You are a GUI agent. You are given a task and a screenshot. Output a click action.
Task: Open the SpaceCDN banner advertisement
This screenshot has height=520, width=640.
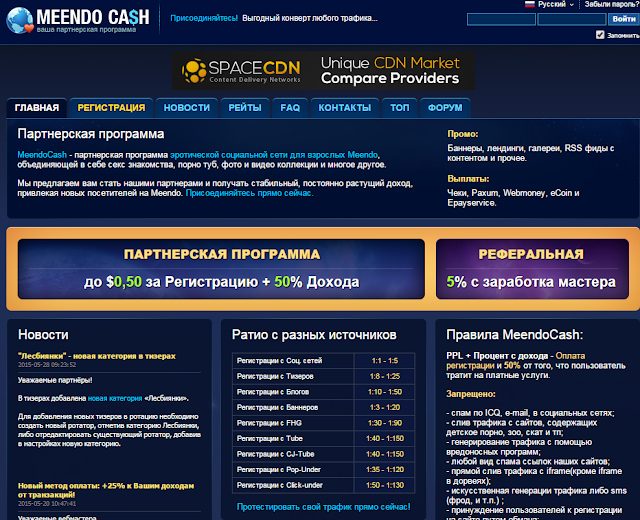(323, 71)
